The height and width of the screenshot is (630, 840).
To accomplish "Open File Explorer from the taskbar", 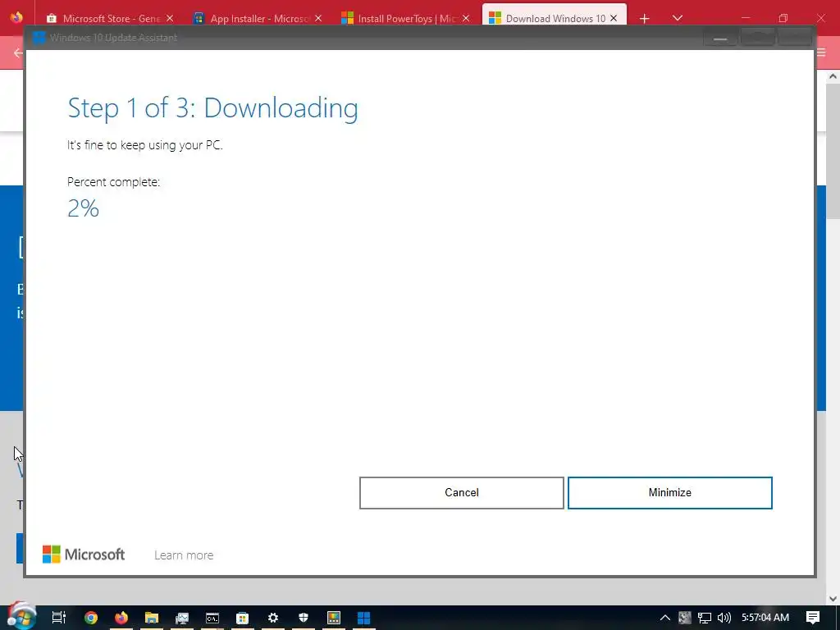I will pos(152,618).
